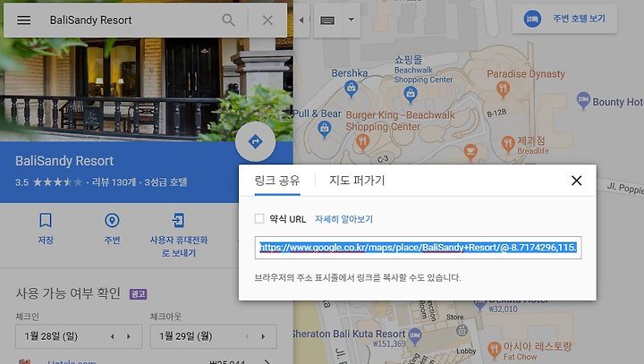Save the place with the 저장 icon
The image size is (644, 364).
coord(46,228)
